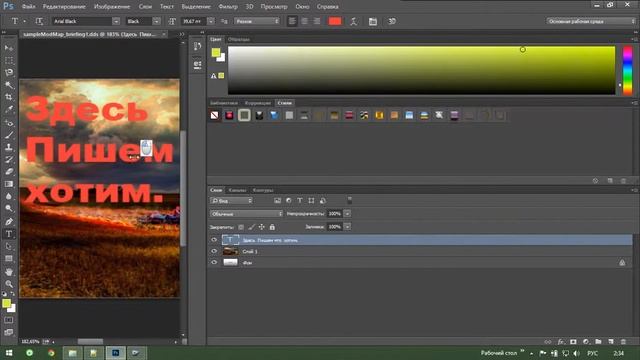640x360 pixels.
Task: Open the workspace switcher dropdown
Action: (x=591, y=21)
